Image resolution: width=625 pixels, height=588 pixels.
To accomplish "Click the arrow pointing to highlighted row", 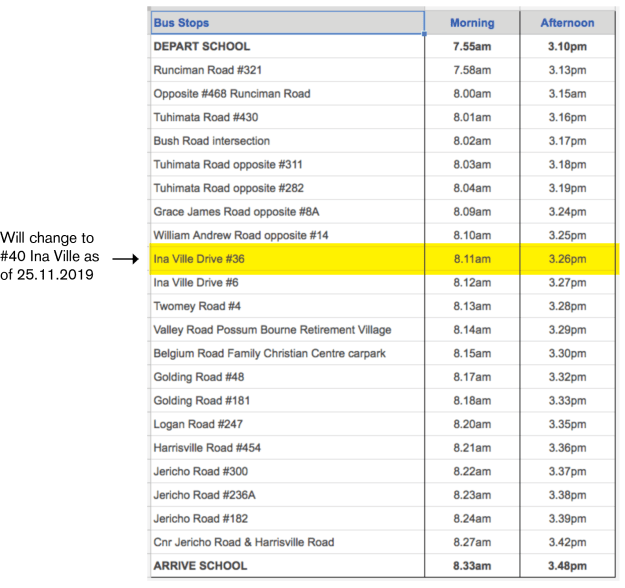I will tap(125, 259).
